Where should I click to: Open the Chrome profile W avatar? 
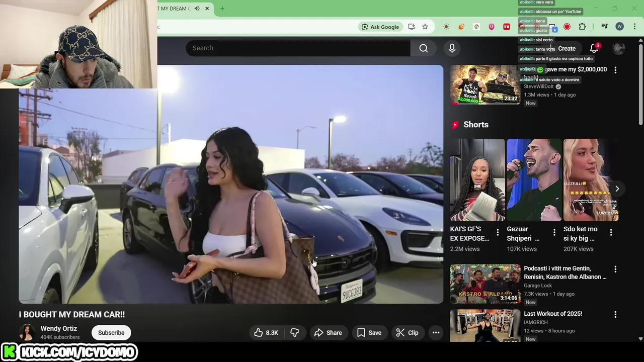pyautogui.click(x=619, y=27)
